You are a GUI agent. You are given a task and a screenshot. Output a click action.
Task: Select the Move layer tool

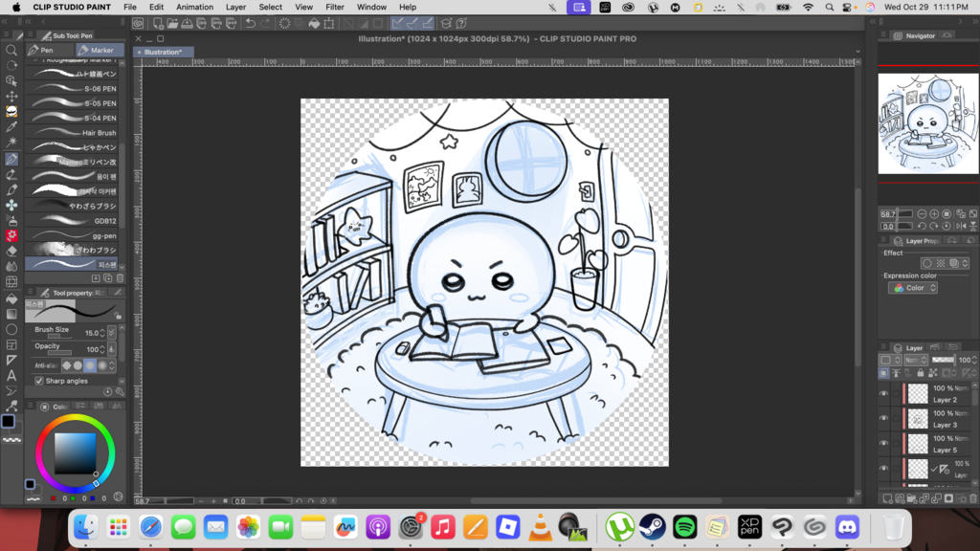click(x=11, y=97)
